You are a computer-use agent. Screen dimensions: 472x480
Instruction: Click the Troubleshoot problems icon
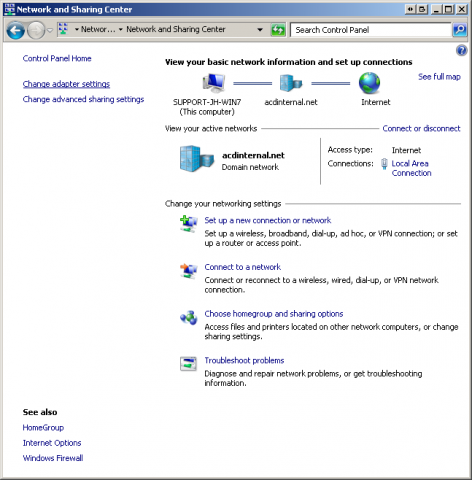pyautogui.click(x=188, y=364)
